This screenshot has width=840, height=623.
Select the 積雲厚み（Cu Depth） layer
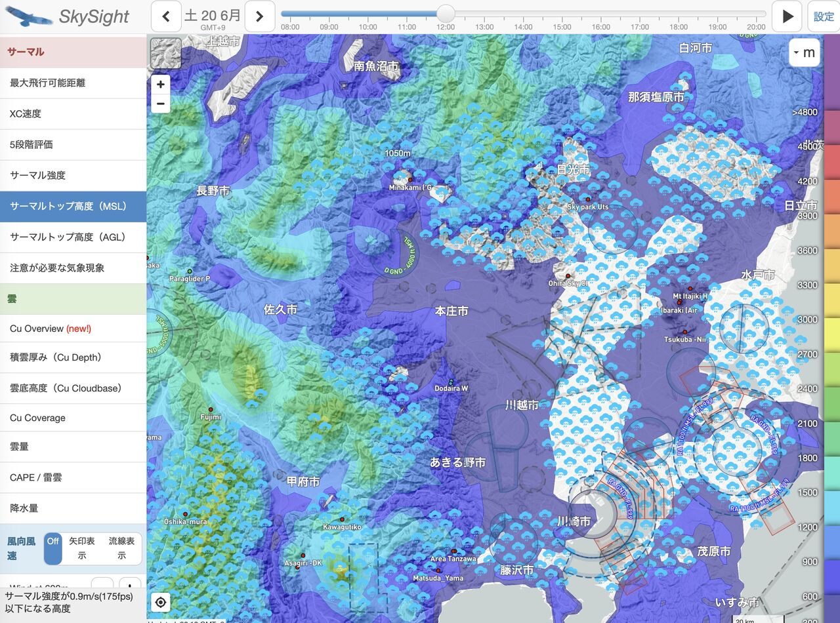pyautogui.click(x=73, y=358)
